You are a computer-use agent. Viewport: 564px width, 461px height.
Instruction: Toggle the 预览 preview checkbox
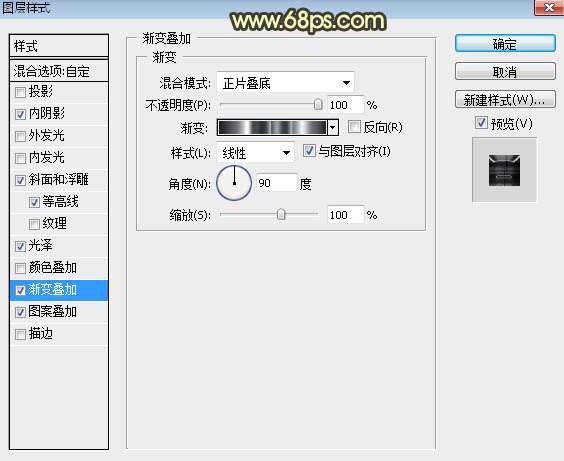click(481, 123)
